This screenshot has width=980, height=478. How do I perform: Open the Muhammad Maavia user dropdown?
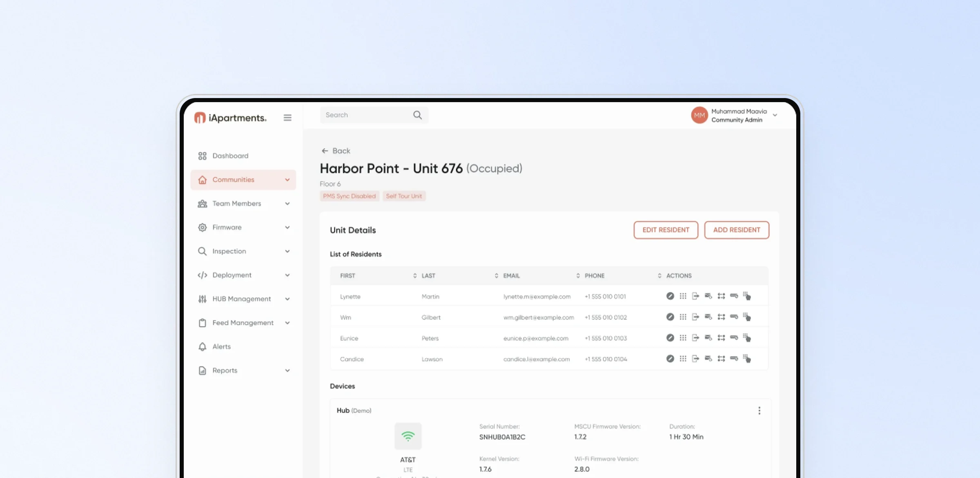[735, 116]
